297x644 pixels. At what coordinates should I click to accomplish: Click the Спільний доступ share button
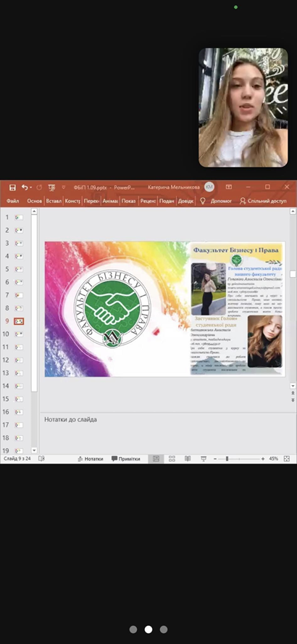pyautogui.click(x=264, y=202)
